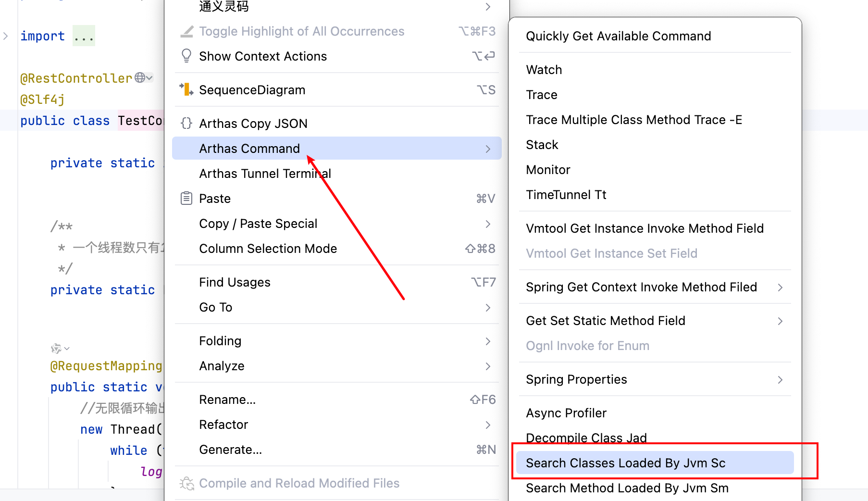Viewport: 868px width, 501px height.
Task: Click the Toggle Highlight pencil icon
Action: [x=186, y=31]
